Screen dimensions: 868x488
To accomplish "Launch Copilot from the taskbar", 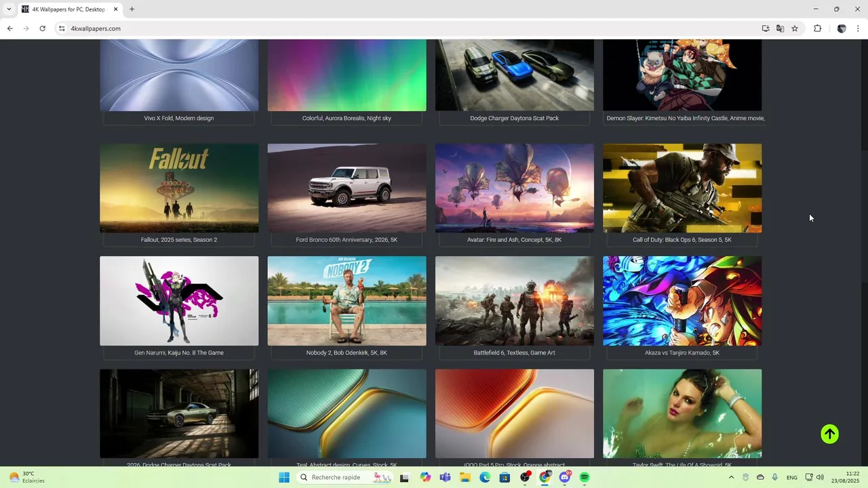I will [x=425, y=477].
